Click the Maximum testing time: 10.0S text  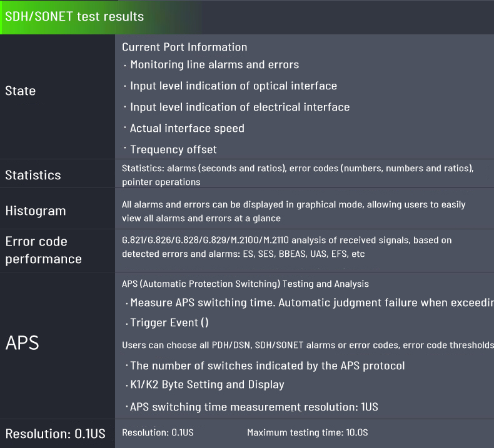(308, 432)
